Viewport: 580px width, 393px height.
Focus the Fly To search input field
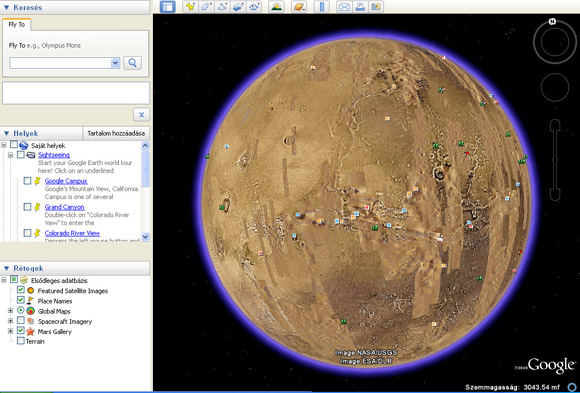tap(60, 63)
